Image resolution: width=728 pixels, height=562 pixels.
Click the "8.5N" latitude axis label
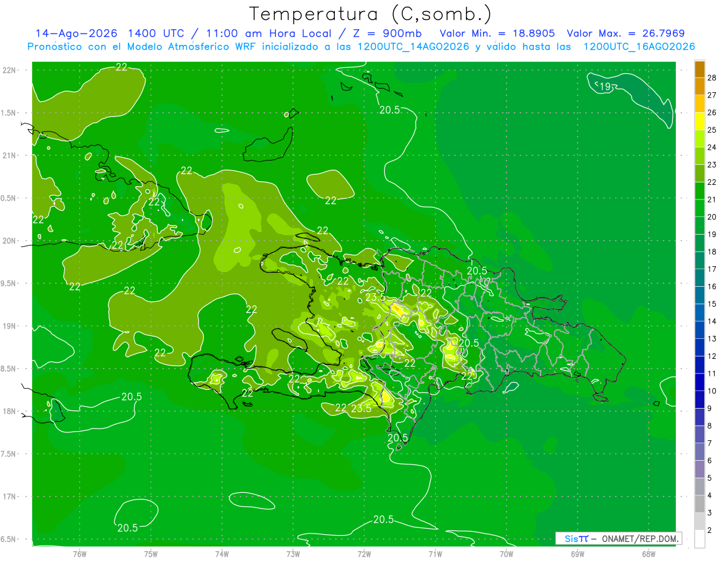coord(8,369)
